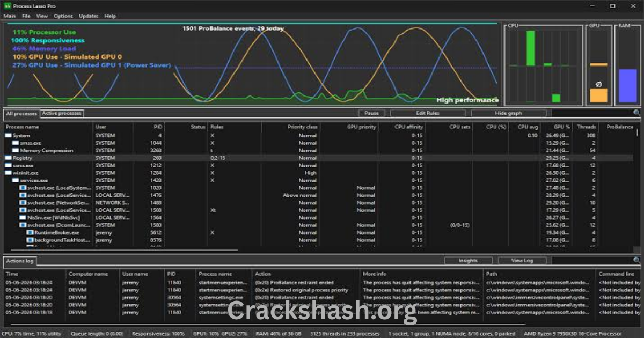
Task: Click the 'Above normal' priority class cell
Action: click(x=300, y=195)
